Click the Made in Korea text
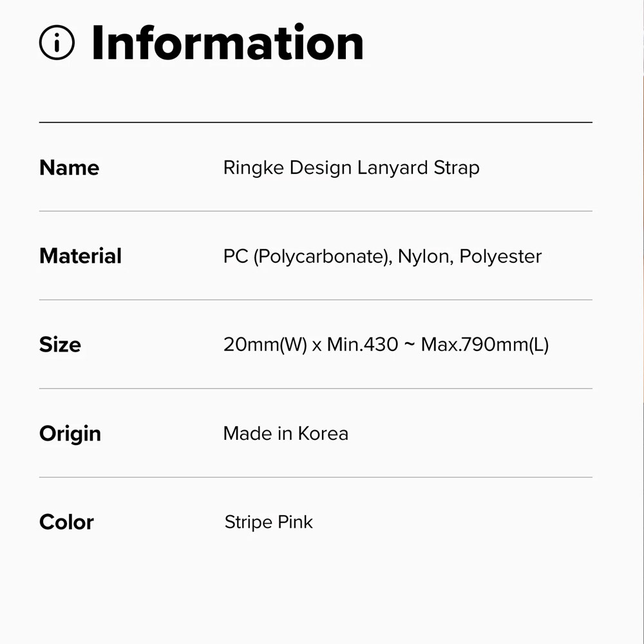This screenshot has width=644, height=644. 285,433
